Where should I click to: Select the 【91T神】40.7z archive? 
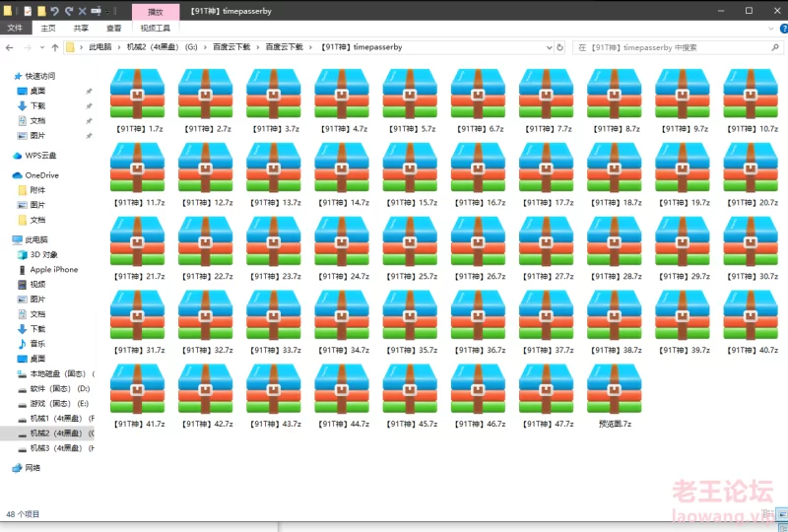click(x=751, y=322)
